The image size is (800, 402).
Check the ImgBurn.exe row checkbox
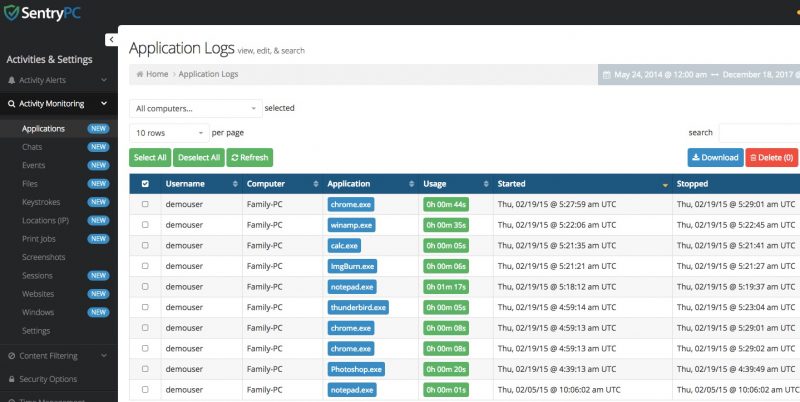145,266
